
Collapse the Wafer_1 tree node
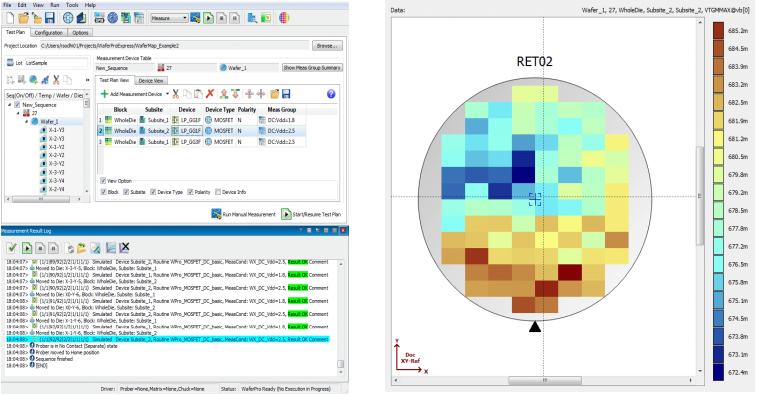[x=26, y=121]
